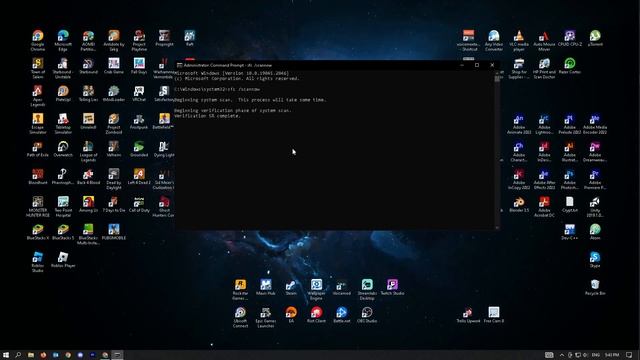The height and width of the screenshot is (360, 640).
Task: Select the League of Legends desktop icon
Action: click(88, 151)
